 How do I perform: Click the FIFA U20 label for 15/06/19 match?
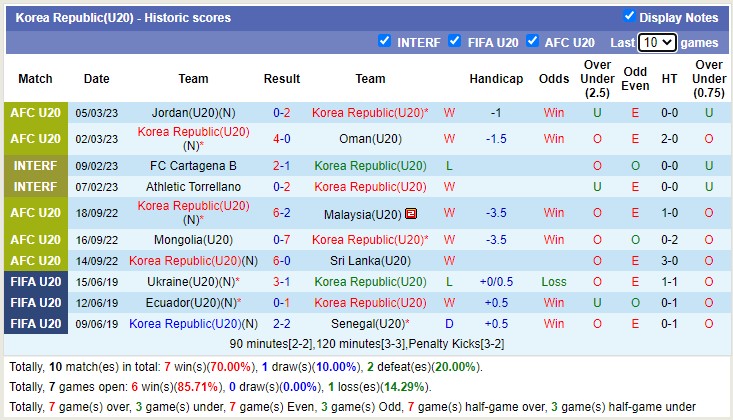(35, 282)
